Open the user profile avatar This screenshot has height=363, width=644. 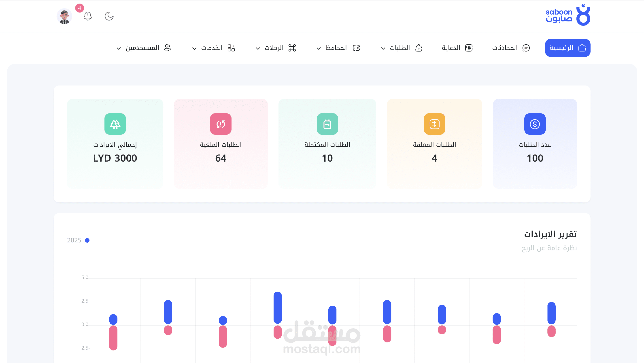pos(64,16)
